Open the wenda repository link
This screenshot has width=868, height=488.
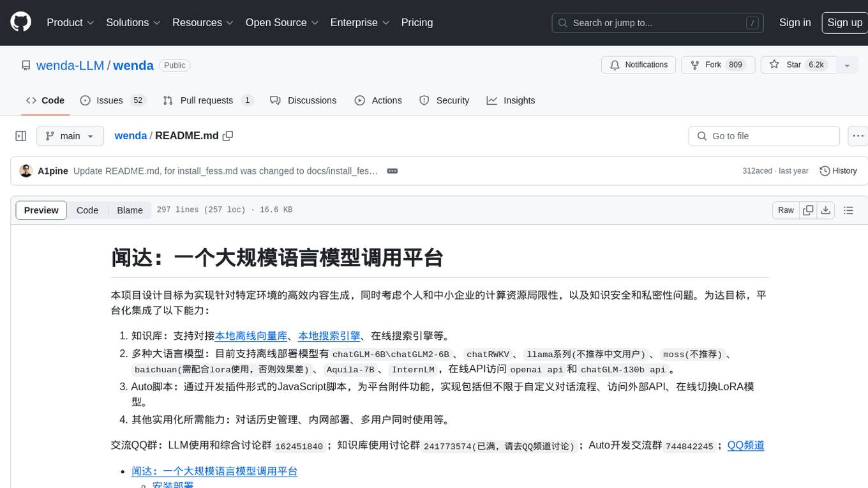[133, 65]
